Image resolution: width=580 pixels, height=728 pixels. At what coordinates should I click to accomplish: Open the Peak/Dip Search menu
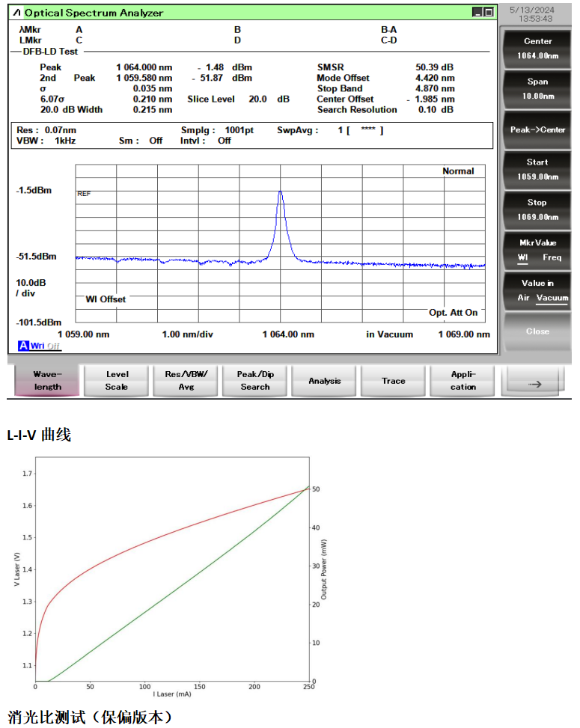(x=255, y=380)
